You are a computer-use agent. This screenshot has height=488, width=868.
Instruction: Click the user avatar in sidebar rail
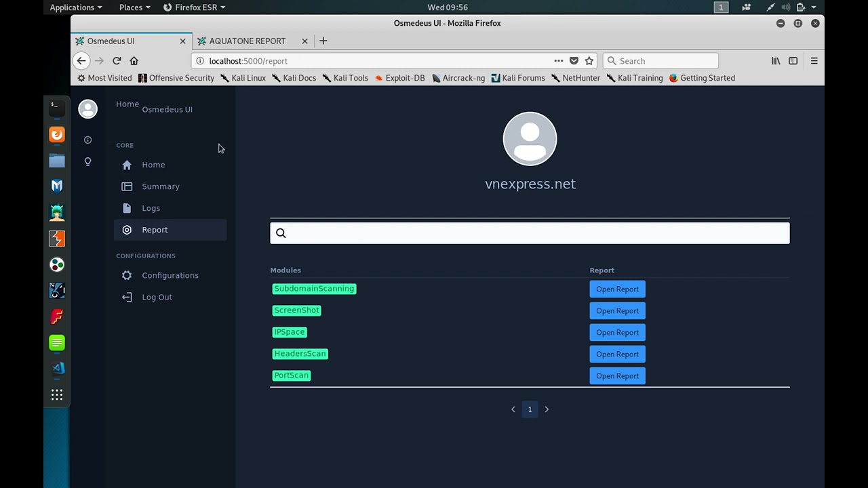(87, 108)
